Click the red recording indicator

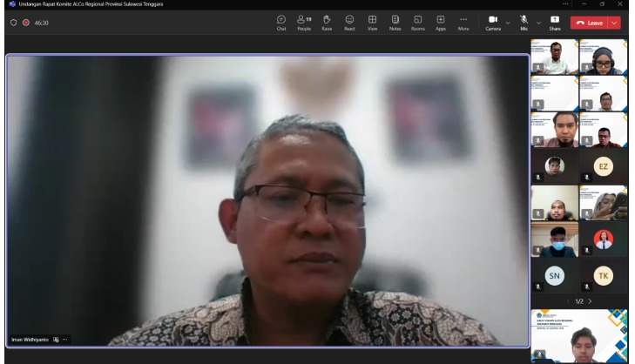tap(25, 23)
